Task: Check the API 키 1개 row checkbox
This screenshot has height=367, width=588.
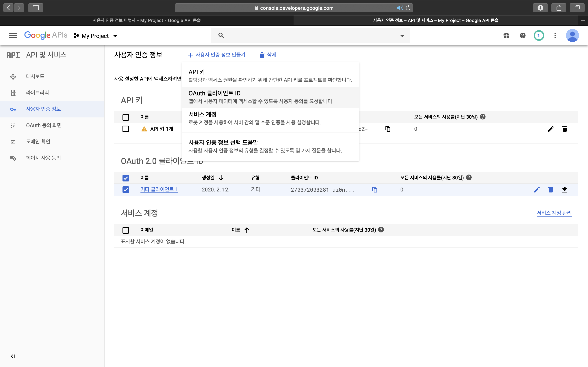Action: pyautogui.click(x=126, y=129)
